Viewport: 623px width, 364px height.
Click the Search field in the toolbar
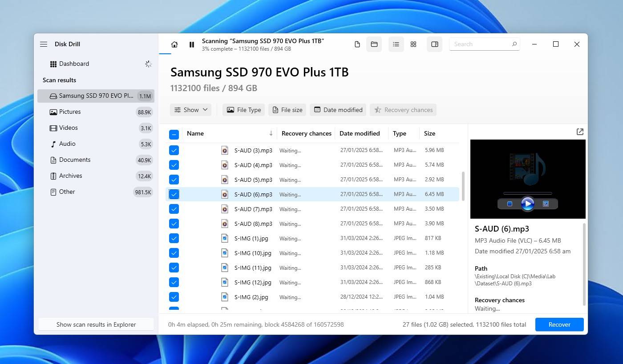tap(484, 44)
